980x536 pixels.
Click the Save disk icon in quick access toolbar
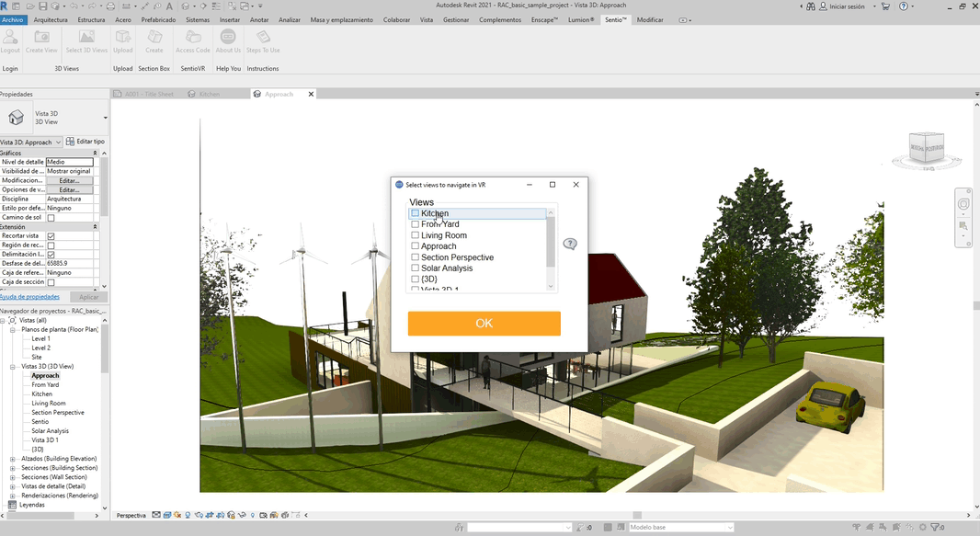(x=43, y=6)
